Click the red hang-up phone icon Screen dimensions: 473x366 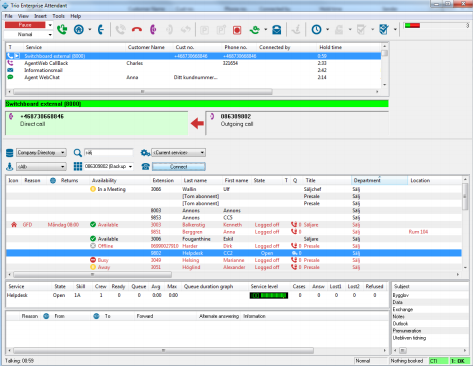[137, 30]
